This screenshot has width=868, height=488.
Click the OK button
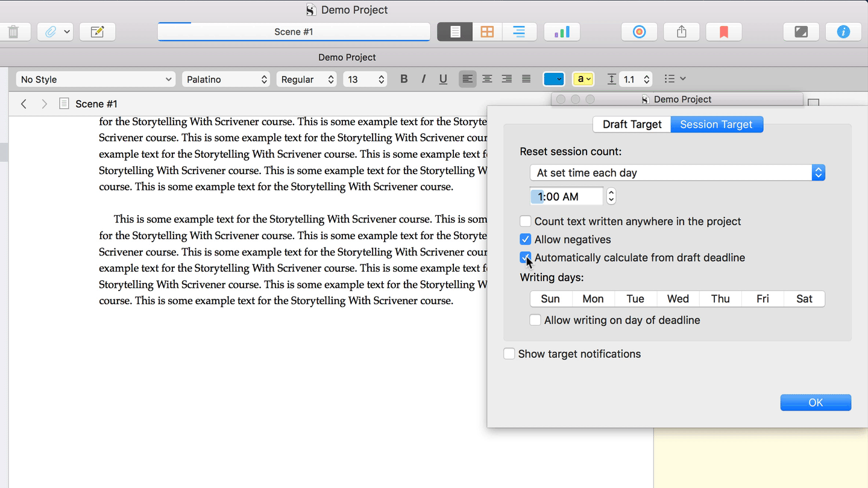pos(816,402)
